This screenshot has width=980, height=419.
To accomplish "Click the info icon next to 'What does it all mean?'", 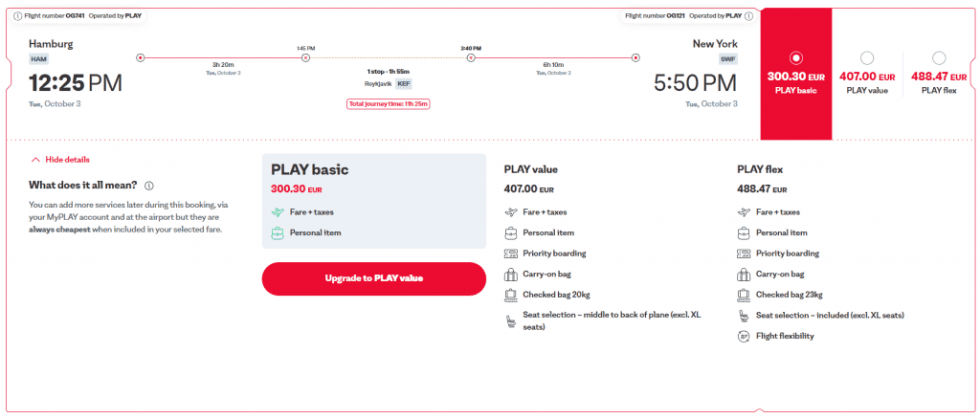I will coord(149,186).
